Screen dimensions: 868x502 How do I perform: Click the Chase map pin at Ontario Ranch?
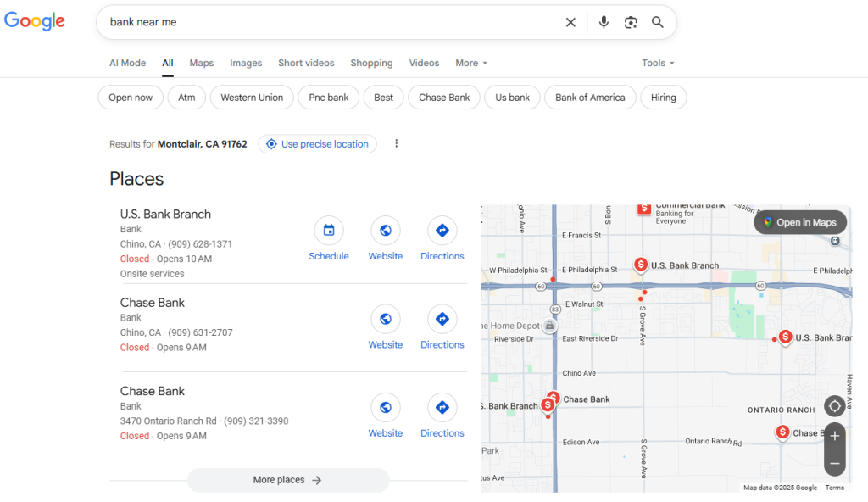pos(782,432)
